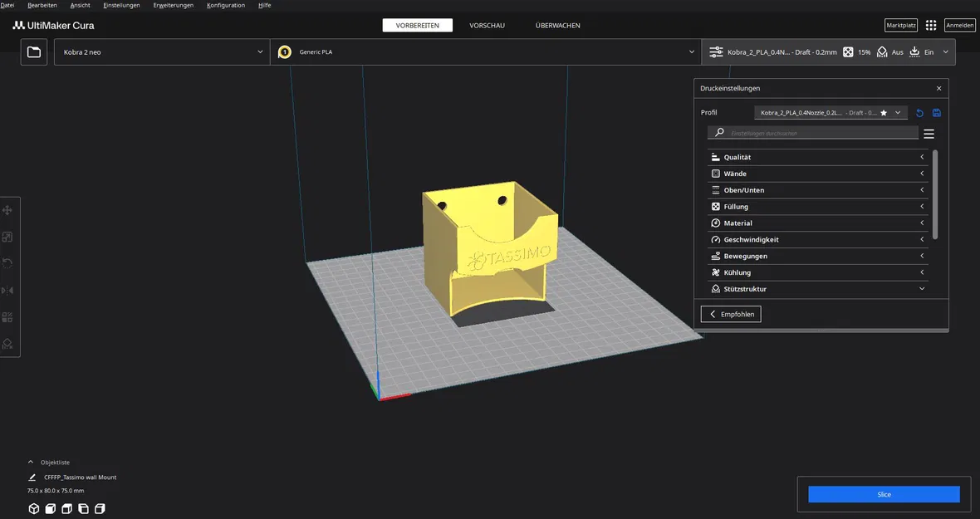This screenshot has height=519, width=980.
Task: Select the Mirror tool in left toolbar
Action: tap(7, 291)
